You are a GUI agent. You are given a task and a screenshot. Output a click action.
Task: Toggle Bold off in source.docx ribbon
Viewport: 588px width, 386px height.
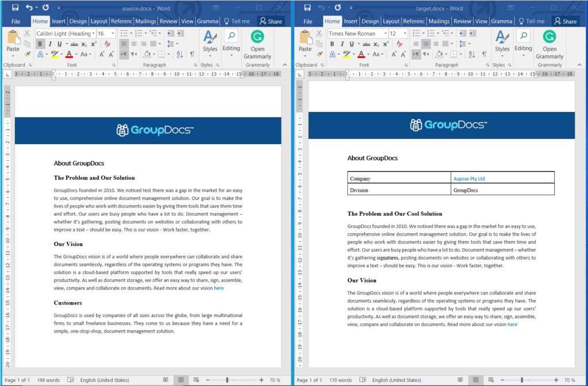(x=40, y=44)
